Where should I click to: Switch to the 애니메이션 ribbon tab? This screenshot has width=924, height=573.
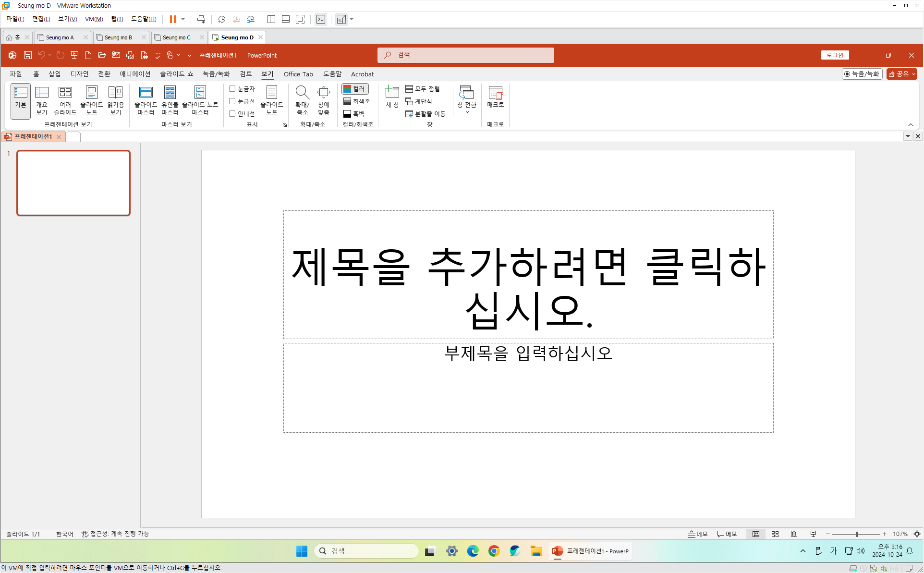[x=135, y=74]
